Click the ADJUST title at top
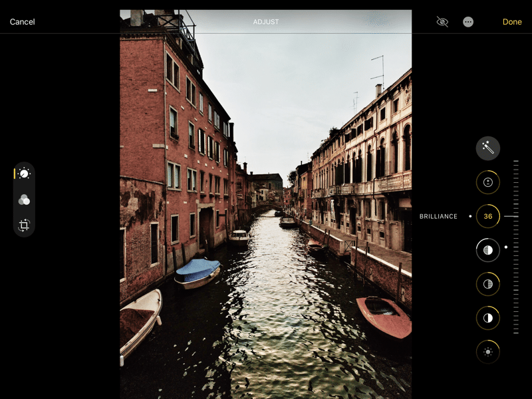This screenshot has width=532, height=399. pos(266,22)
